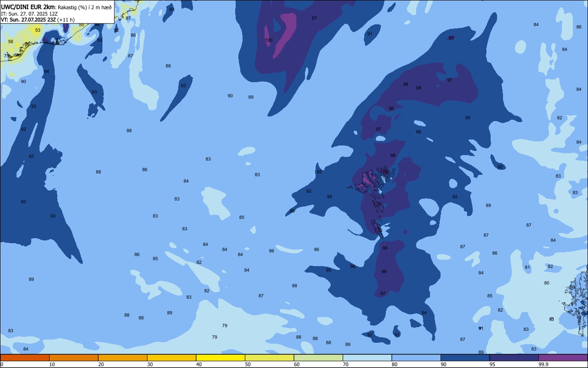
Task: Click the pale yellow 50–60 legend swatch
Action: (269, 357)
